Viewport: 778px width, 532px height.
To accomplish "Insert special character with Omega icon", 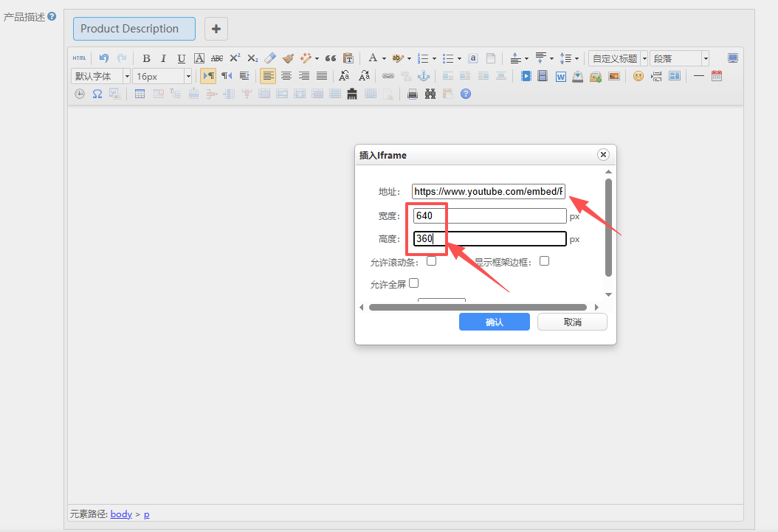I will click(x=97, y=94).
